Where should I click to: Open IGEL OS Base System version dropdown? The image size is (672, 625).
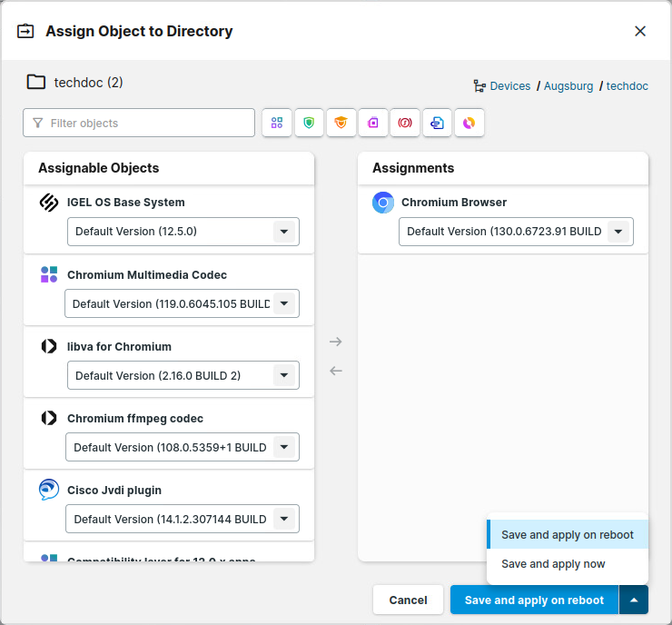[x=284, y=232]
